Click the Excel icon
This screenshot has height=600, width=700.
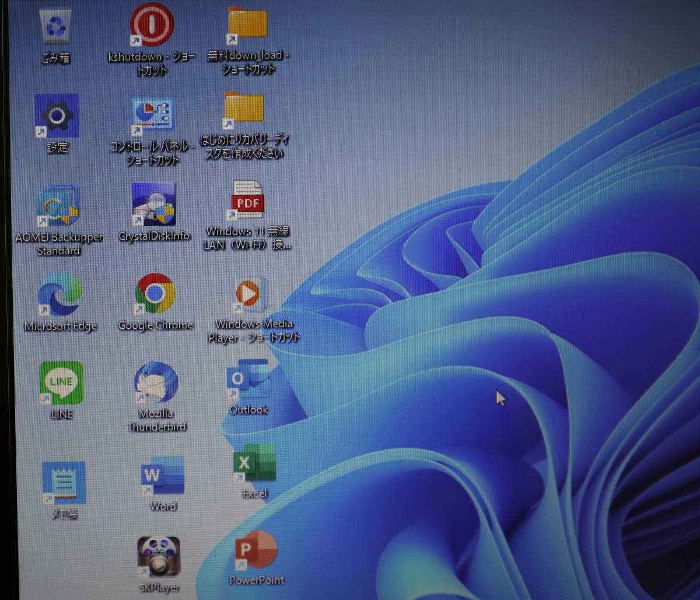click(254, 464)
